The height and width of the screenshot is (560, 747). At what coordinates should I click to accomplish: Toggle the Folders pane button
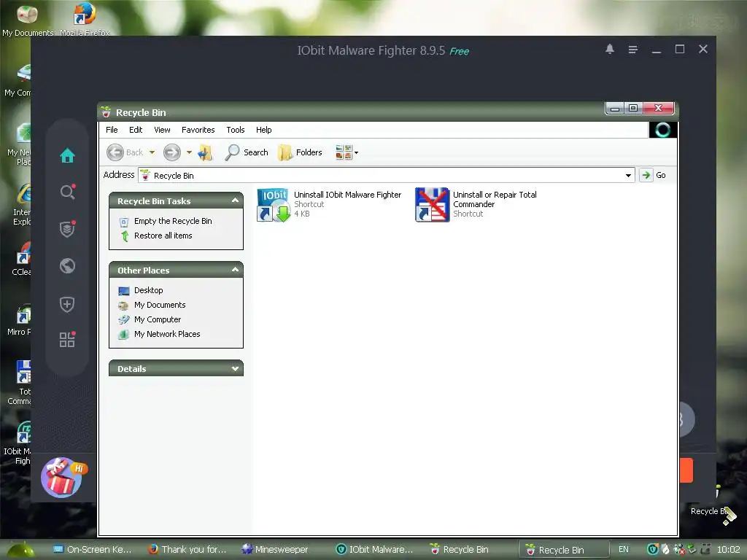(300, 152)
